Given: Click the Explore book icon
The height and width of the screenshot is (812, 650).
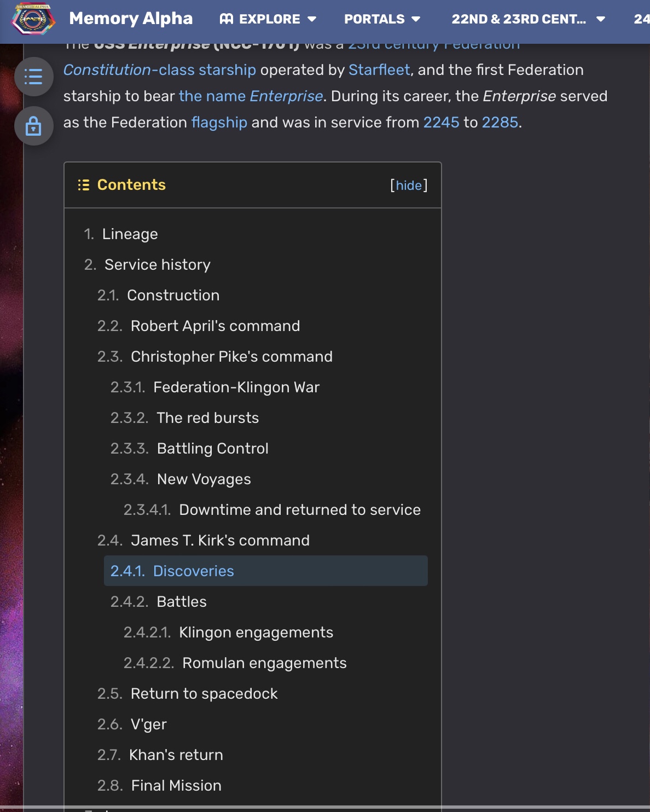Looking at the screenshot, I should pos(227,19).
